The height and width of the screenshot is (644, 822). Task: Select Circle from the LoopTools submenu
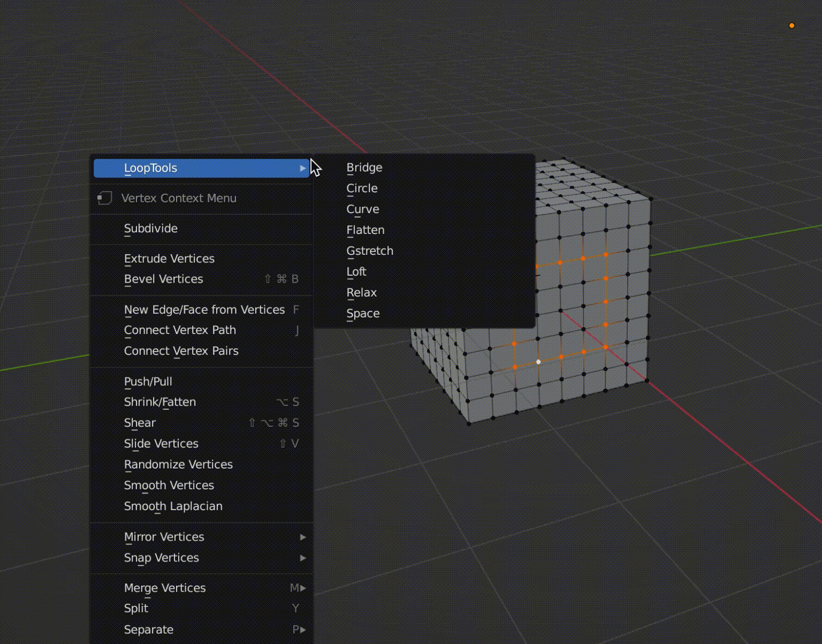pyautogui.click(x=362, y=188)
